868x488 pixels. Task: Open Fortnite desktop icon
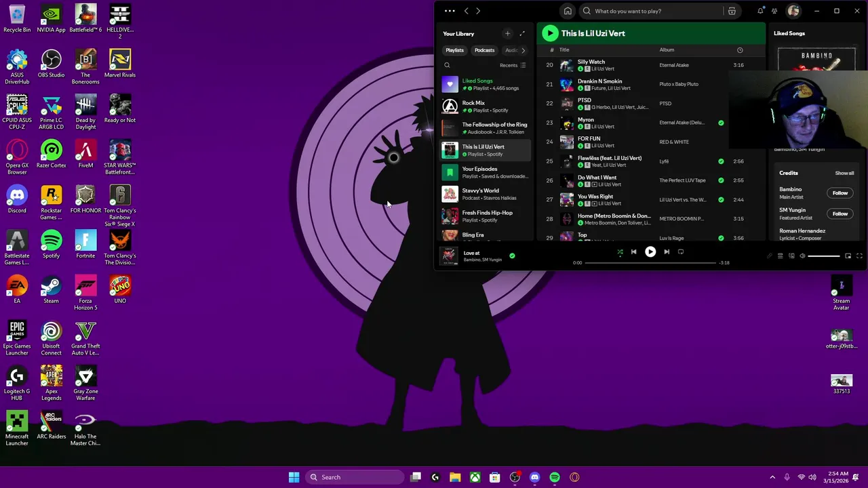[x=85, y=244]
